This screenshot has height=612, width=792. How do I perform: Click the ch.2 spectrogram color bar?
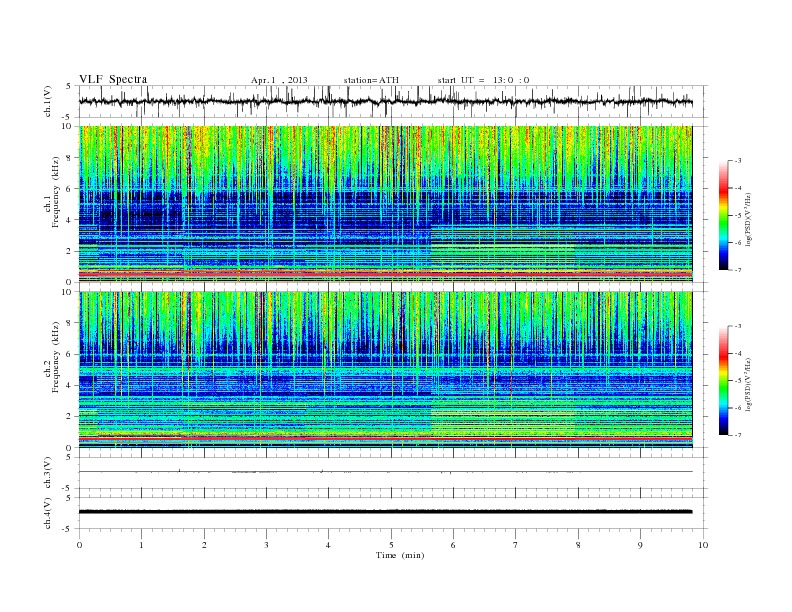click(x=723, y=380)
